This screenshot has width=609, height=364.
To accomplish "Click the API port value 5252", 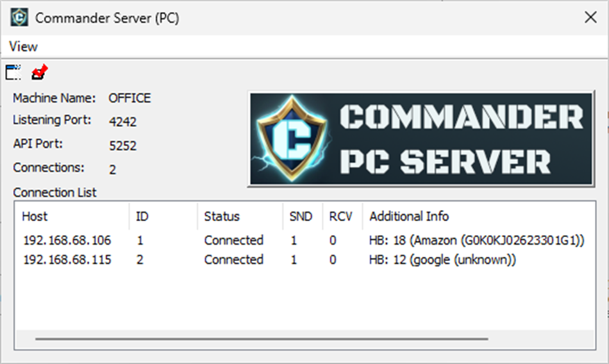I will point(122,146).
